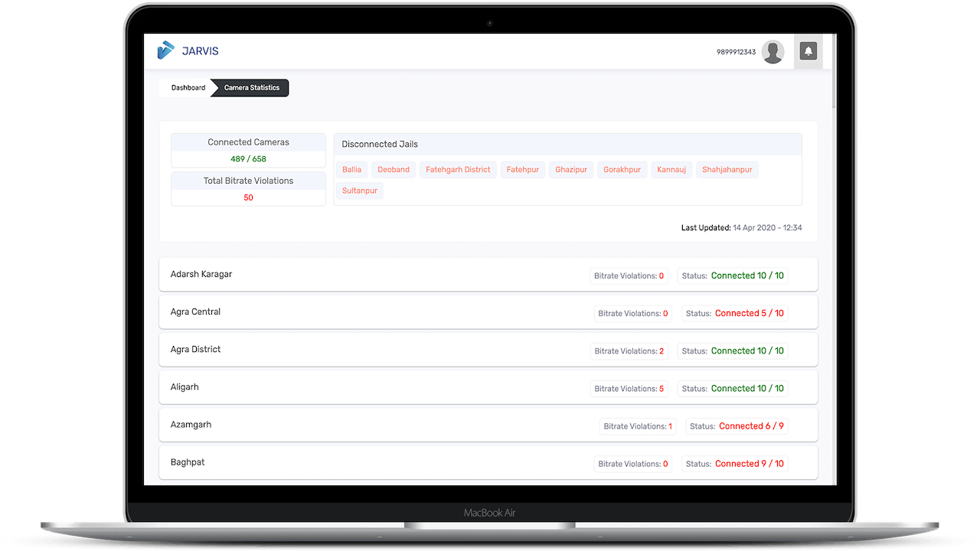The width and height of the screenshot is (980, 551).
Task: Click Agra District Bitrate Violations: 2 badge
Action: 629,350
